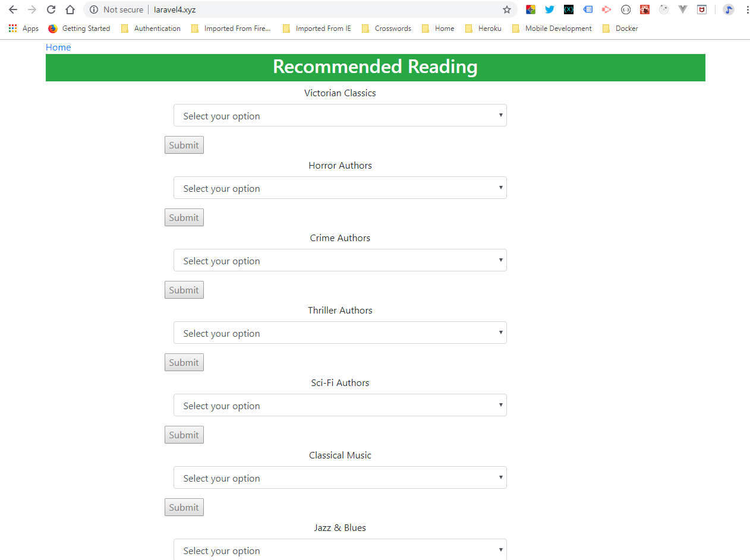
Task: Open the Vue devtools extension icon
Action: (x=683, y=10)
